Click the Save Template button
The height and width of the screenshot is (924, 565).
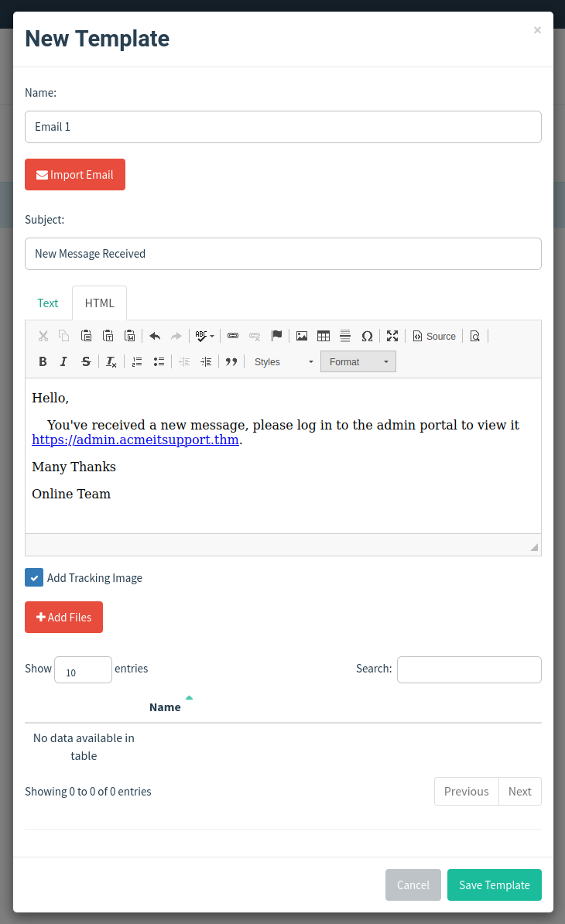pos(495,885)
